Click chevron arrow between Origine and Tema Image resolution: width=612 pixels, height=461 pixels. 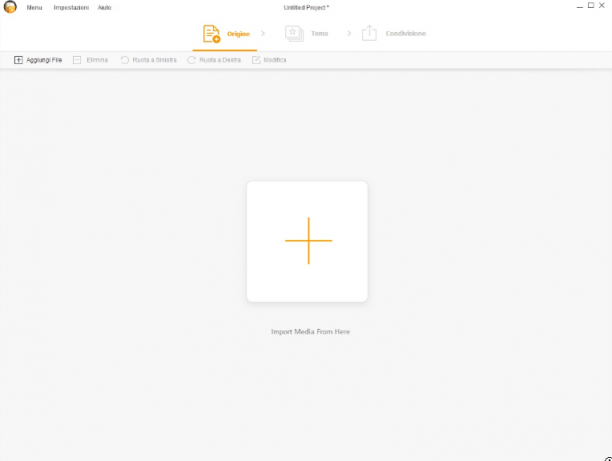click(x=263, y=34)
